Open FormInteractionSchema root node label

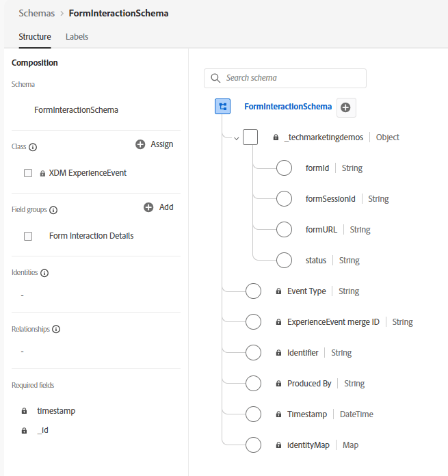tap(288, 107)
